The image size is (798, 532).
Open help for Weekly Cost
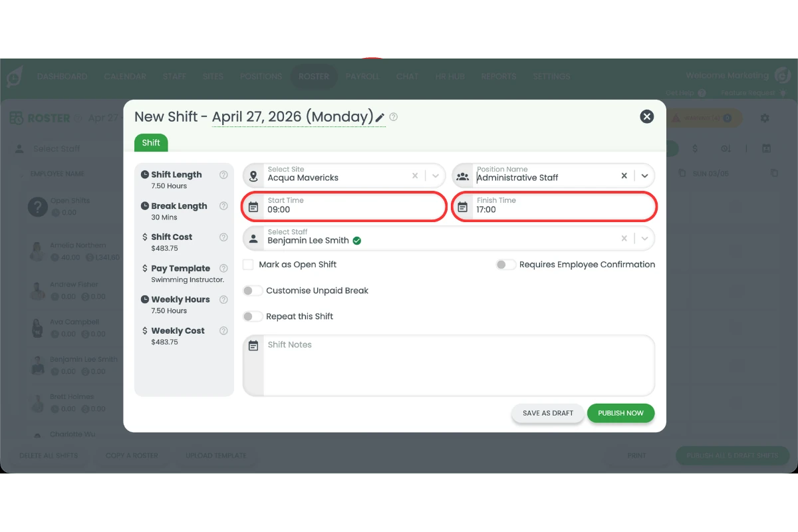223,331
